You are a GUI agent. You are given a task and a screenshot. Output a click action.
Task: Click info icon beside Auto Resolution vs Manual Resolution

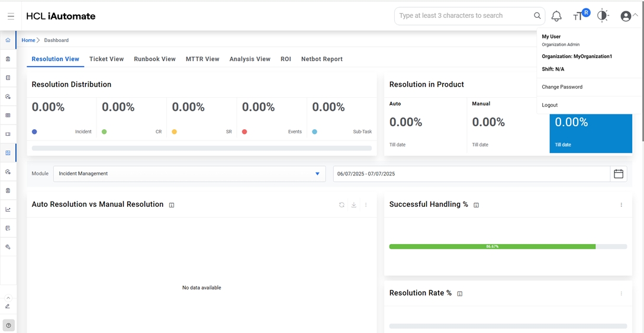point(172,205)
